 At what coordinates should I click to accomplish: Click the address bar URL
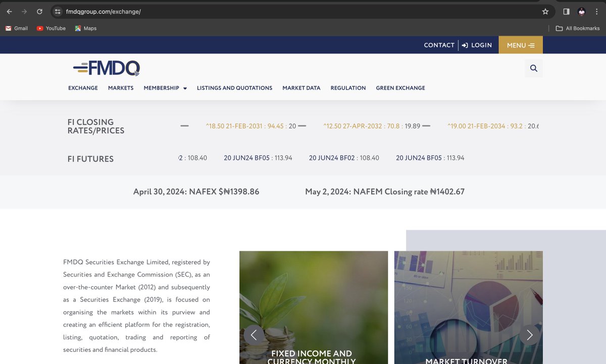coord(104,12)
